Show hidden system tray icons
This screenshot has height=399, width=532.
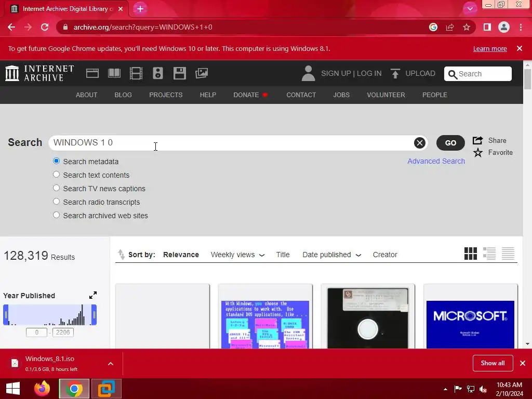[445, 389]
